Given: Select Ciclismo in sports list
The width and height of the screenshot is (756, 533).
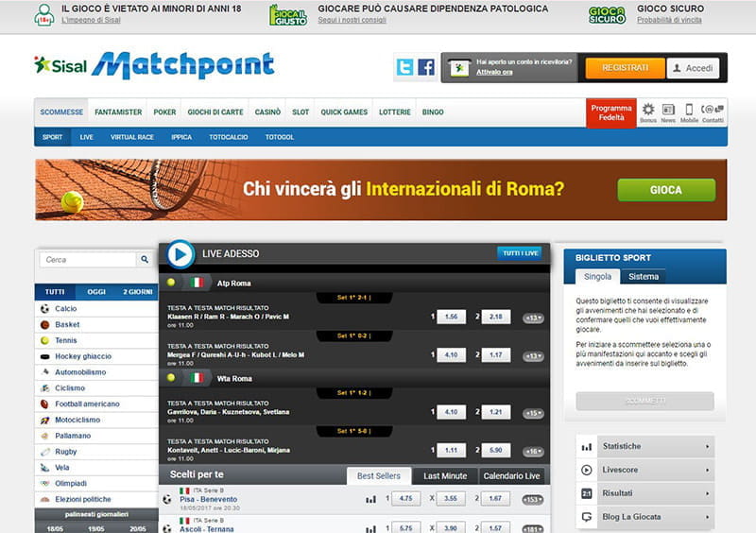Looking at the screenshot, I should coord(96,388).
